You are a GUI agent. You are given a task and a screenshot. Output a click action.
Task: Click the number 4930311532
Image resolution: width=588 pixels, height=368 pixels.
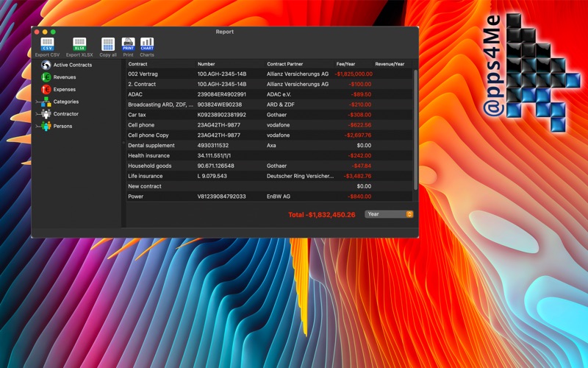pyautogui.click(x=213, y=145)
